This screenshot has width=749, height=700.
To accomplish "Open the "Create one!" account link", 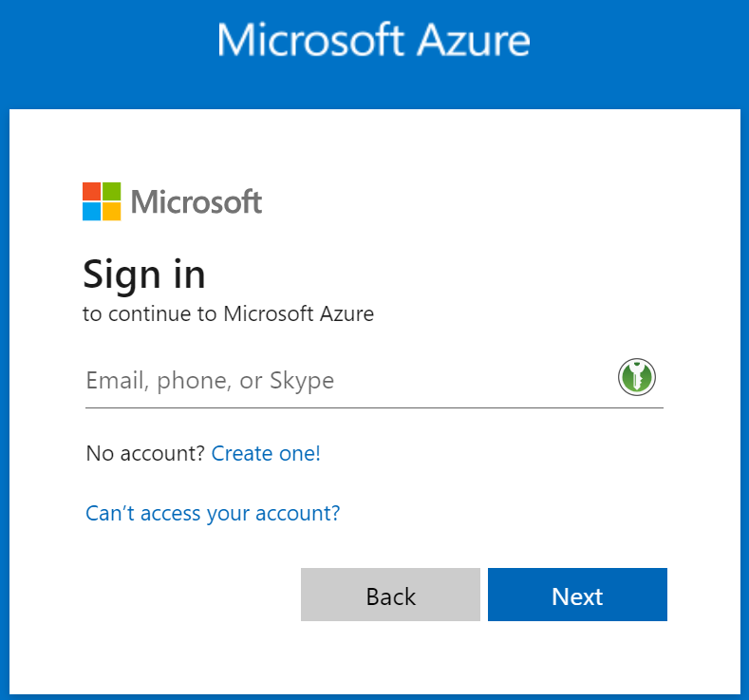I will pyautogui.click(x=266, y=454).
